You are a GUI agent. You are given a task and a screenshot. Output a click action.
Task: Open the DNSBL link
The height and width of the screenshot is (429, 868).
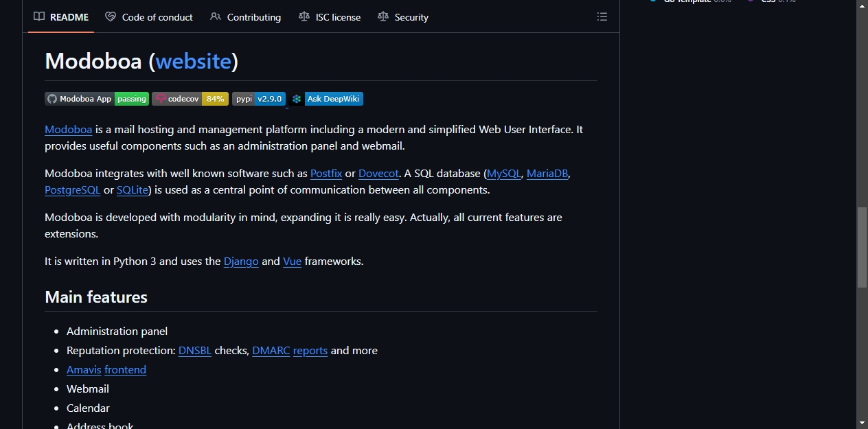195,350
